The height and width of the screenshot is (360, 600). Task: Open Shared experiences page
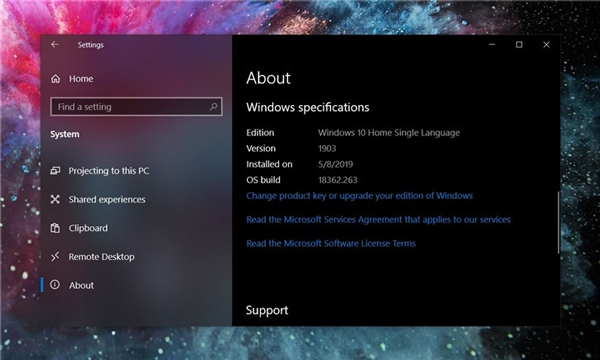click(107, 199)
